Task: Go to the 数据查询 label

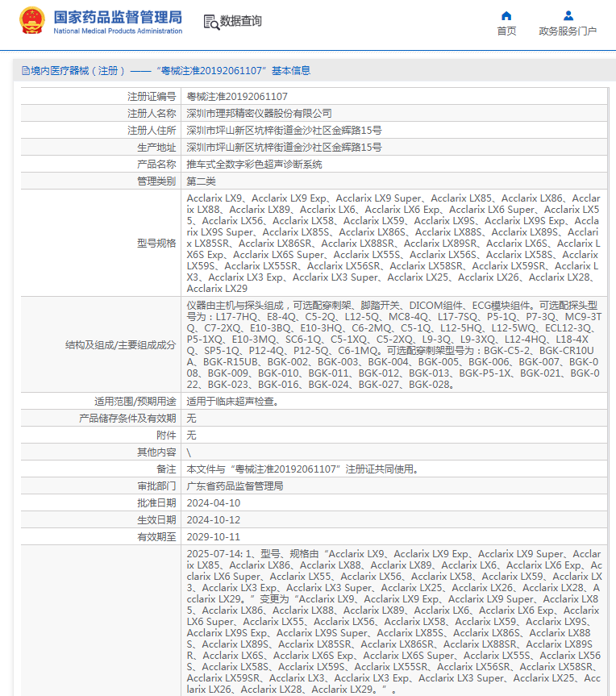Action: tap(240, 22)
